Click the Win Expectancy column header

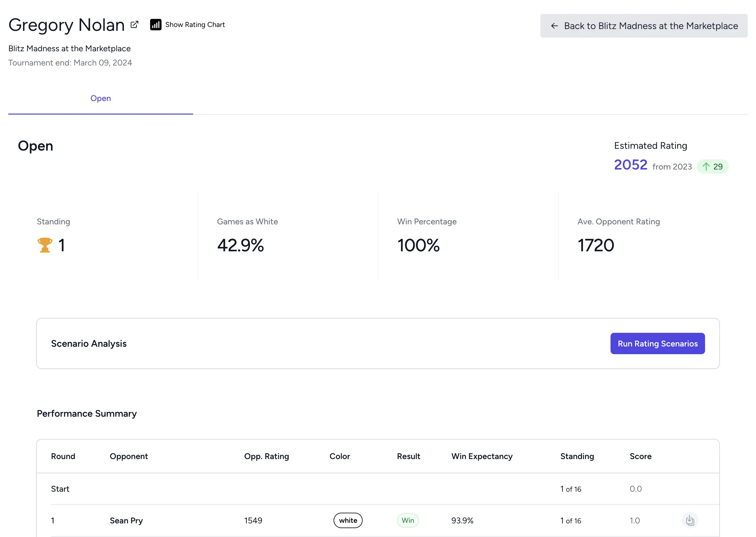pyautogui.click(x=482, y=457)
